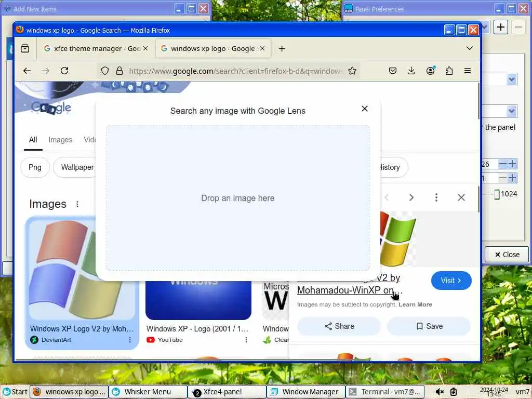Open battery power manager tray icon
The width and height of the screenshot is (532, 399).
point(454,392)
